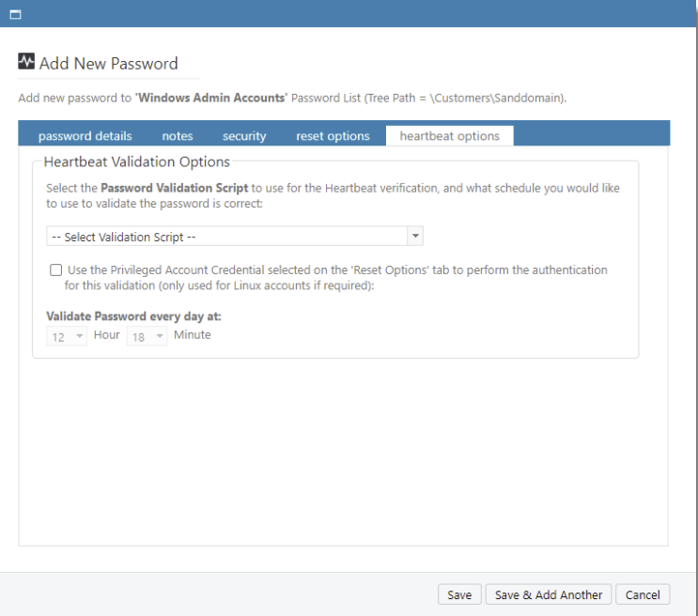Switch to the reset options tab
The image size is (698, 616).
[333, 136]
